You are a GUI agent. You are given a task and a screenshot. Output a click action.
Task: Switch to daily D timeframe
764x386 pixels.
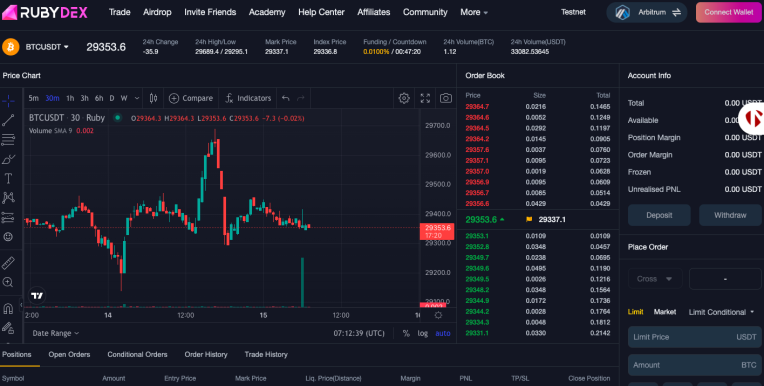pyautogui.click(x=112, y=98)
